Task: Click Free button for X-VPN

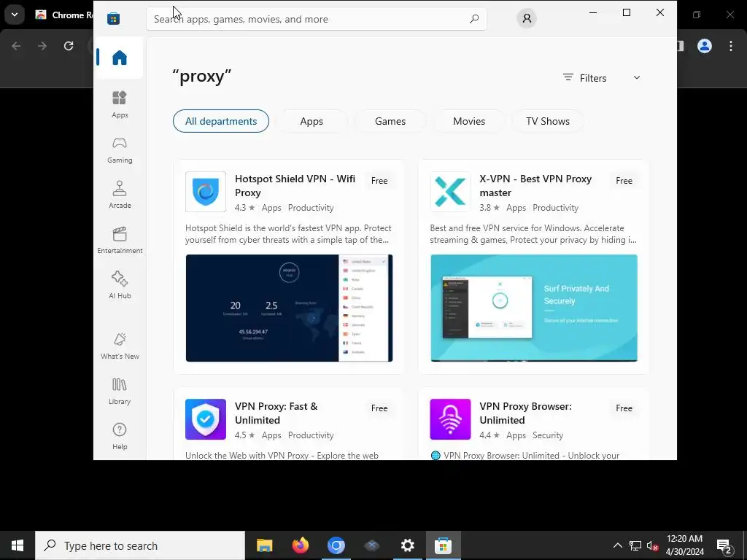Action: click(624, 181)
